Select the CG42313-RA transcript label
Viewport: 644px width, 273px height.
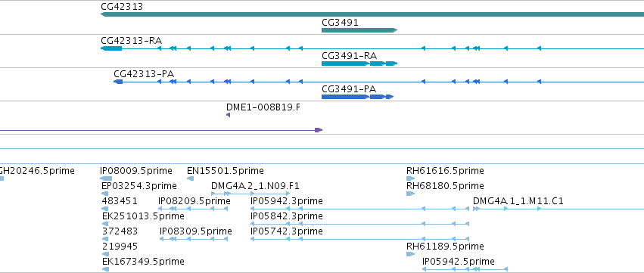131,41
